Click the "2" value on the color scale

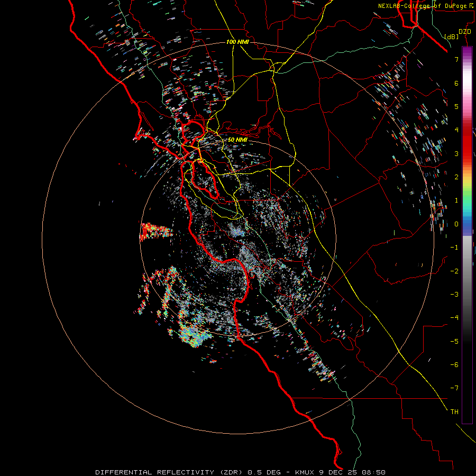click(456, 177)
